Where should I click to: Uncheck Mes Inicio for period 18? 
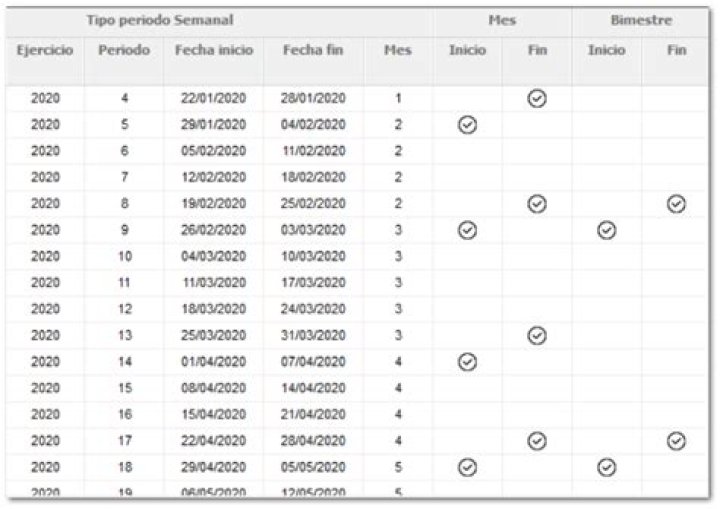click(x=467, y=466)
